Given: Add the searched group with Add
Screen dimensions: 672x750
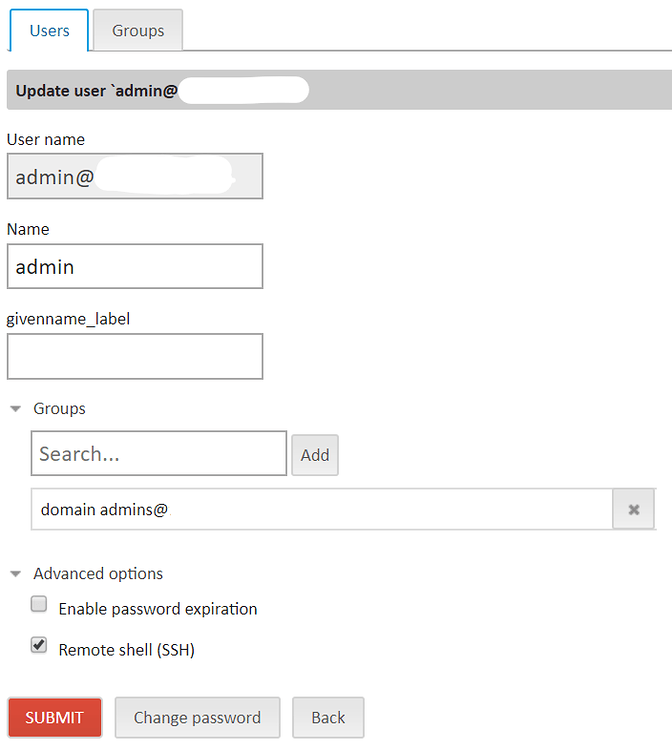Looking at the screenshot, I should pos(315,455).
